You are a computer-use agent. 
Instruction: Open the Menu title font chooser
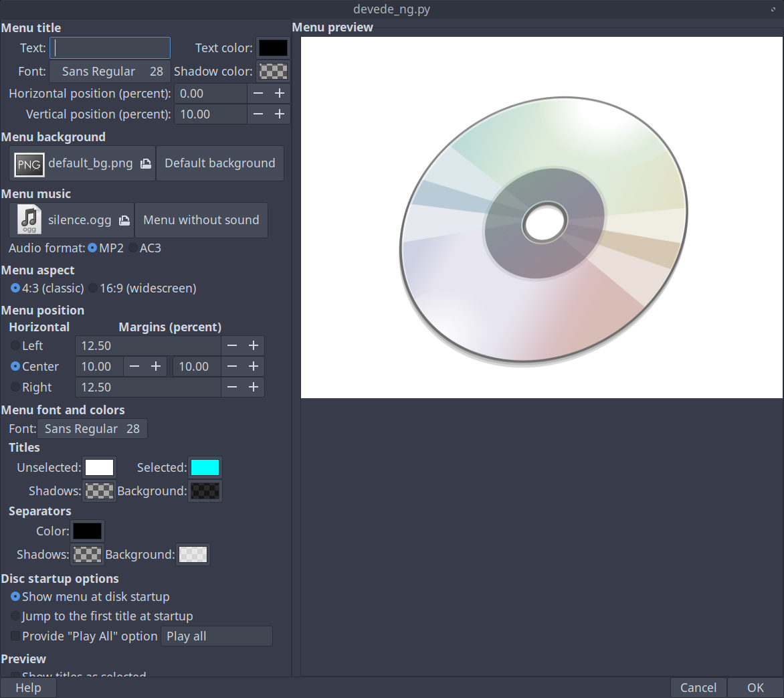click(x=110, y=72)
